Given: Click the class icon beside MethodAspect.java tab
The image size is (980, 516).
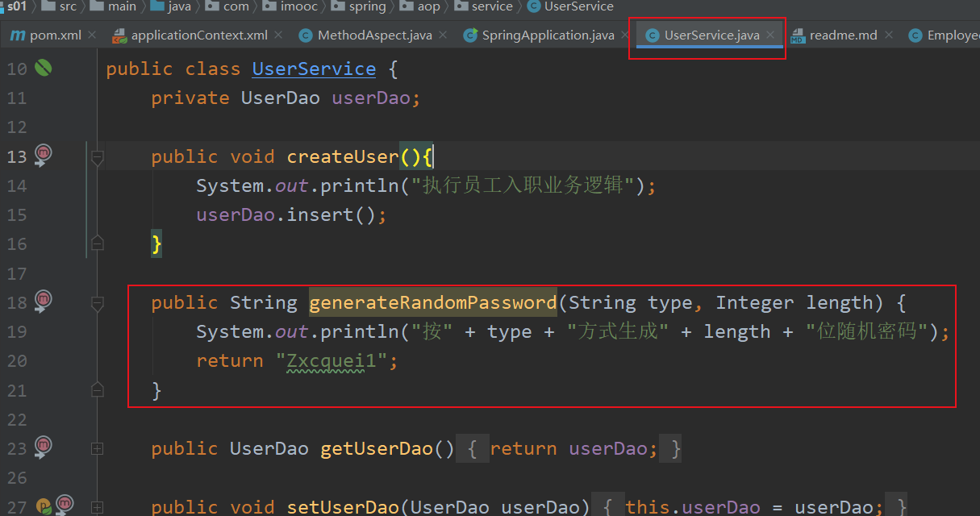Looking at the screenshot, I should [x=305, y=35].
